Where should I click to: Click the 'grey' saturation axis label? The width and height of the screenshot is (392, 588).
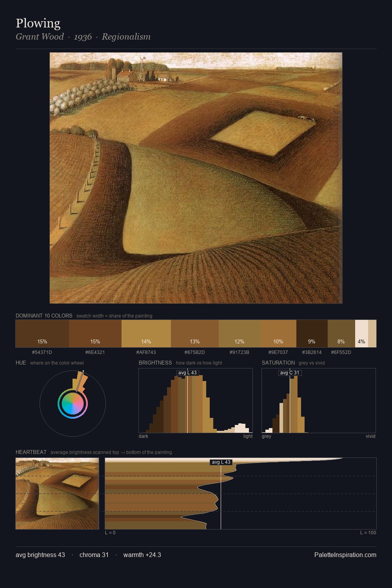pos(267,436)
